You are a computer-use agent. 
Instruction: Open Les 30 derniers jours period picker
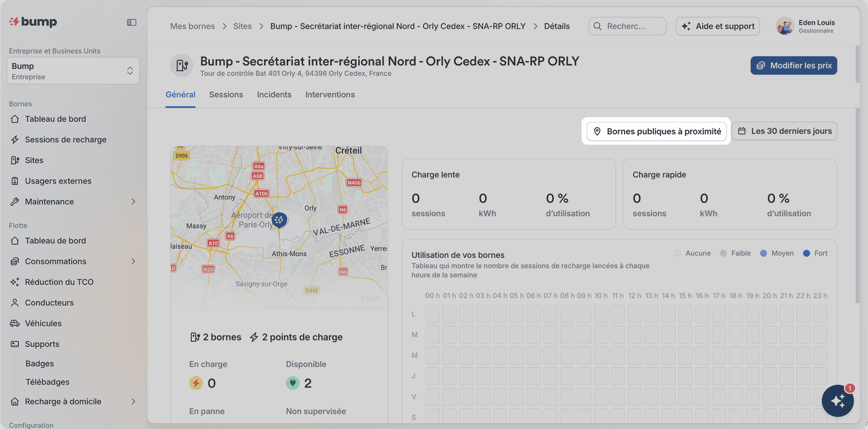pyautogui.click(x=784, y=131)
